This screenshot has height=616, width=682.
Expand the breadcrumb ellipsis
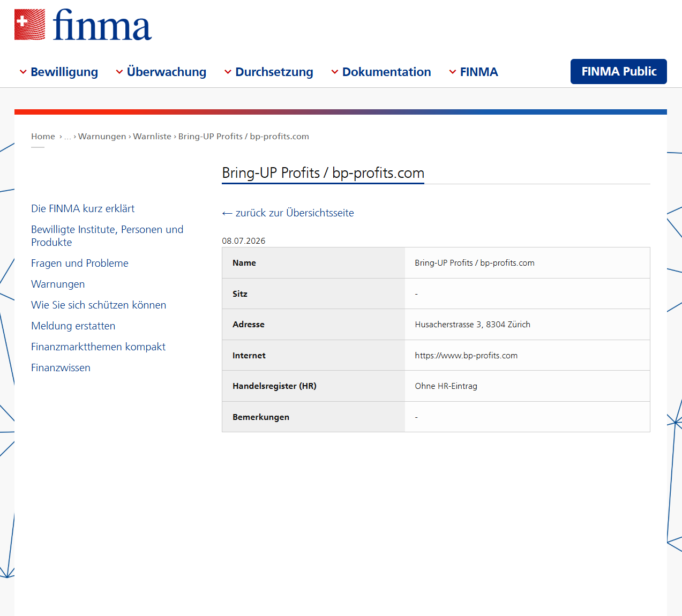[68, 137]
